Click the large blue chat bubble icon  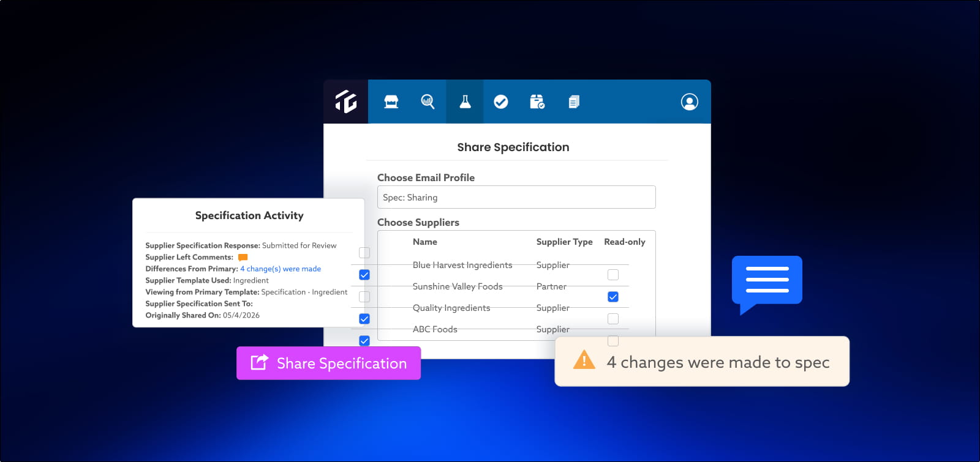pyautogui.click(x=767, y=284)
